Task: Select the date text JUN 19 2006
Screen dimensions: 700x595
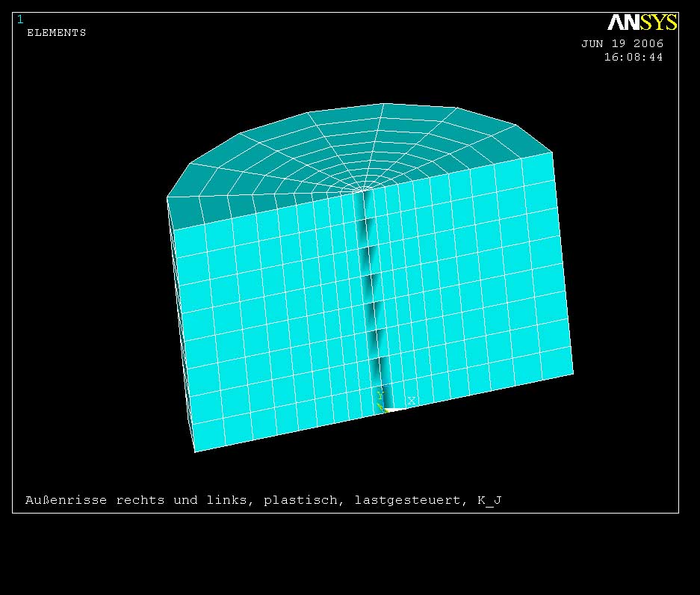Action: pos(622,43)
